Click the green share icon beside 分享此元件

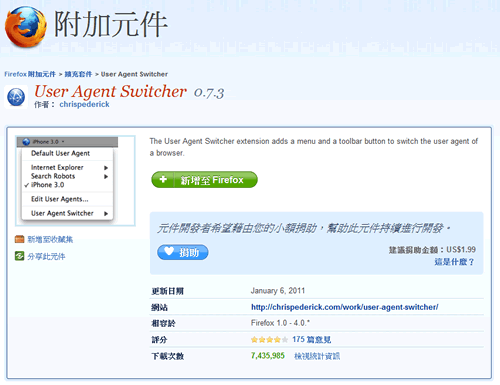pos(20,256)
